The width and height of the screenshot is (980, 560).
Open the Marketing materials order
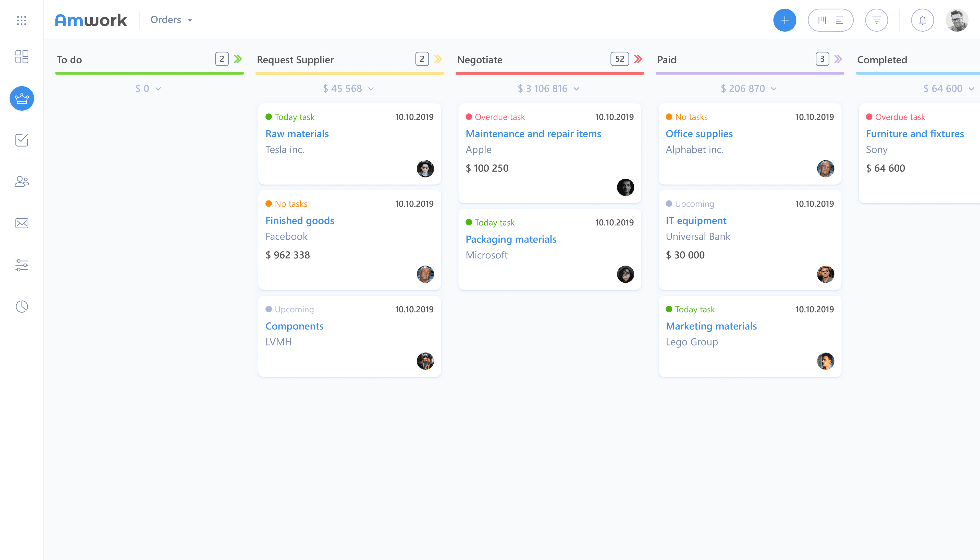coord(711,326)
